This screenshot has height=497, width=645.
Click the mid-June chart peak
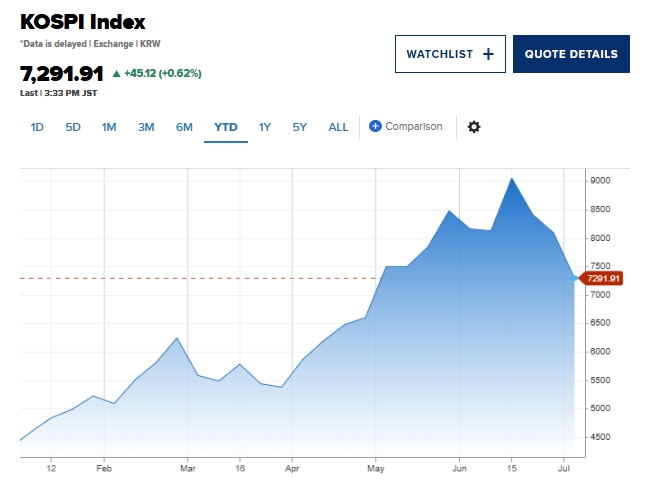511,179
